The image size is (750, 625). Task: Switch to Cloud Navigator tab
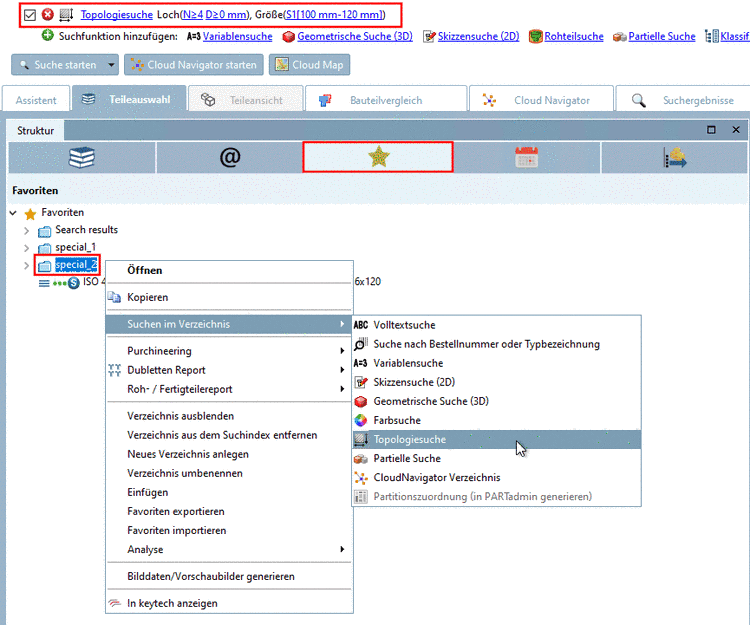pos(541,100)
